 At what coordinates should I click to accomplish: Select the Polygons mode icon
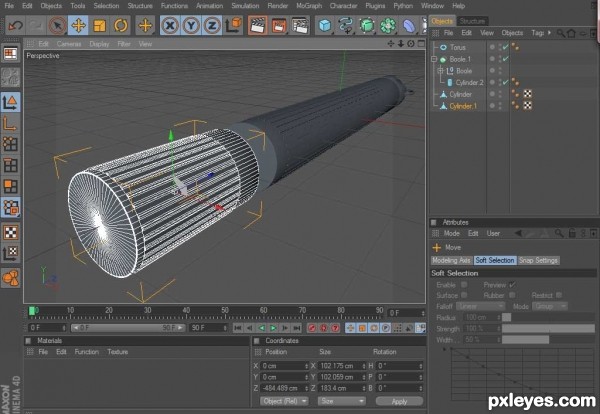10,186
